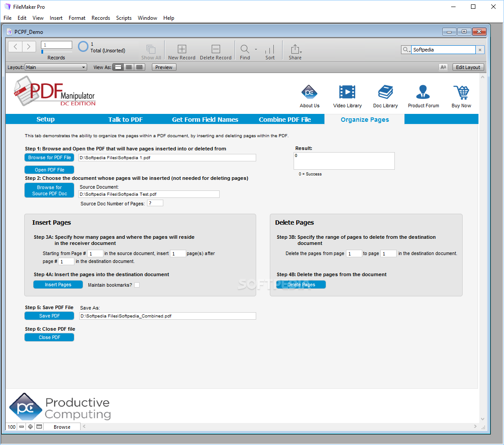Open the Records menu

101,18
